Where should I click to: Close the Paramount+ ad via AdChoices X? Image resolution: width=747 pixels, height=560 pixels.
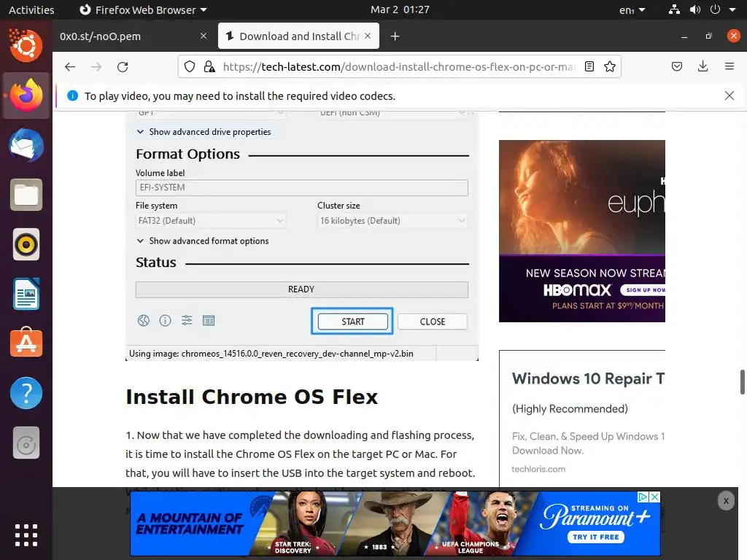click(x=655, y=497)
